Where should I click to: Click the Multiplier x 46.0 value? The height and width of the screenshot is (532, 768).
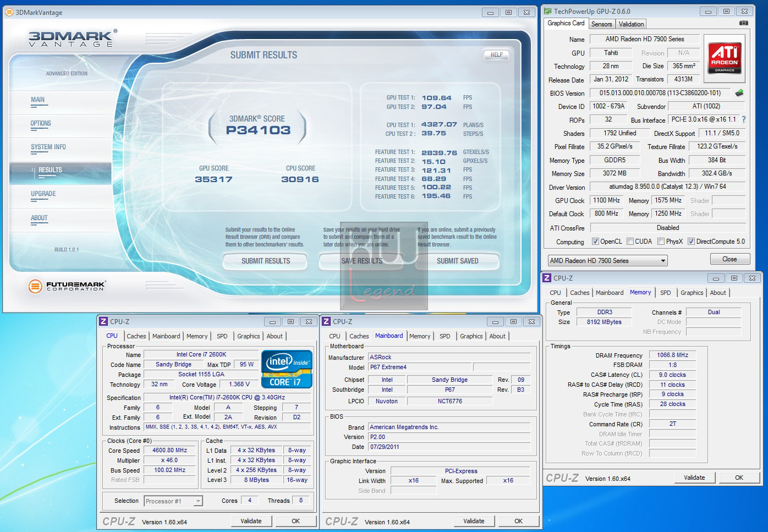click(169, 460)
